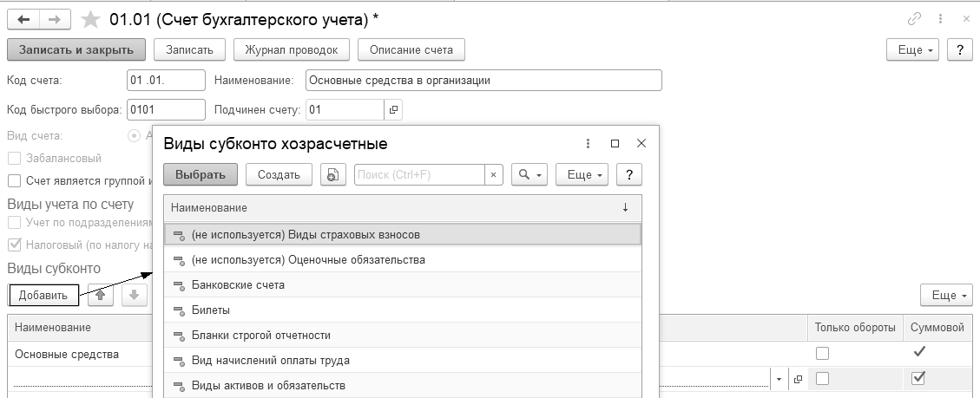Toggle 'Только обороты' for Основные средства
The width and height of the screenshot is (980, 398).
(822, 354)
